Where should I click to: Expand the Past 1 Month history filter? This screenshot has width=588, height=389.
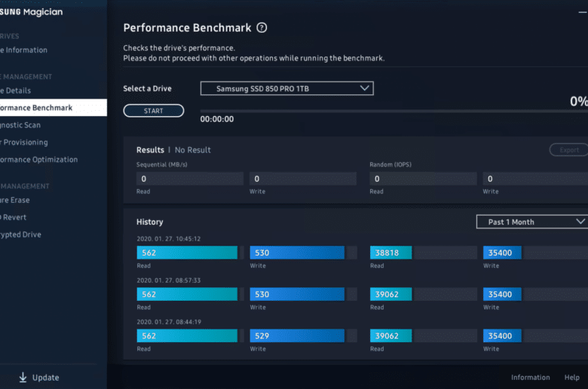coord(532,222)
